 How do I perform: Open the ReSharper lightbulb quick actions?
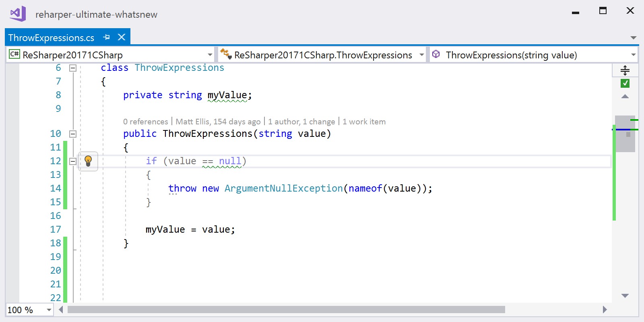(x=88, y=161)
